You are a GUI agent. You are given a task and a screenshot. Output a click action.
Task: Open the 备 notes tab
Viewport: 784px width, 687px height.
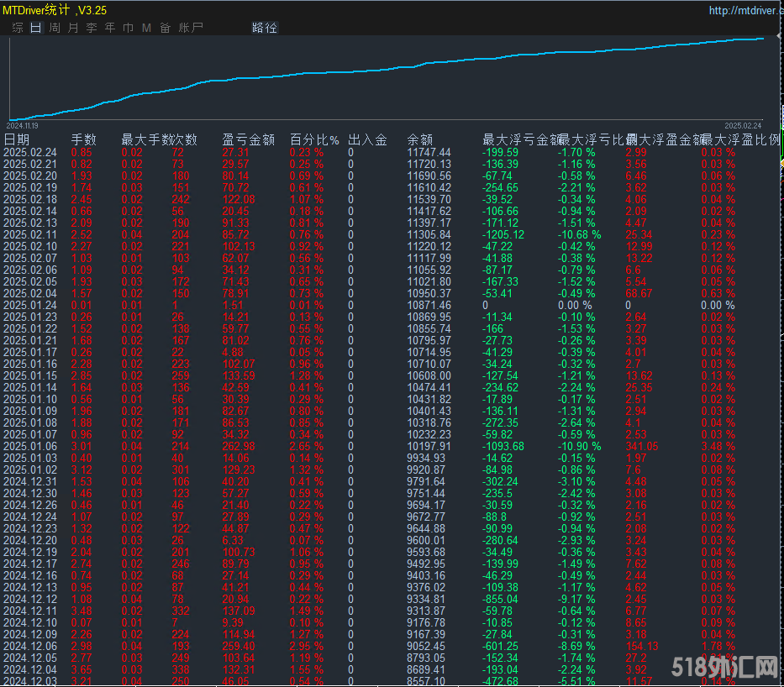point(165,28)
